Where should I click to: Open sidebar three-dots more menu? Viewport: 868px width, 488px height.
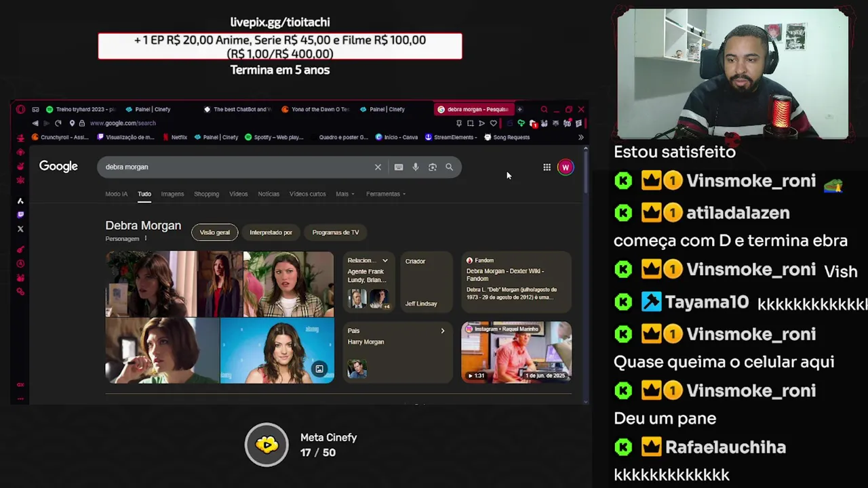click(20, 399)
